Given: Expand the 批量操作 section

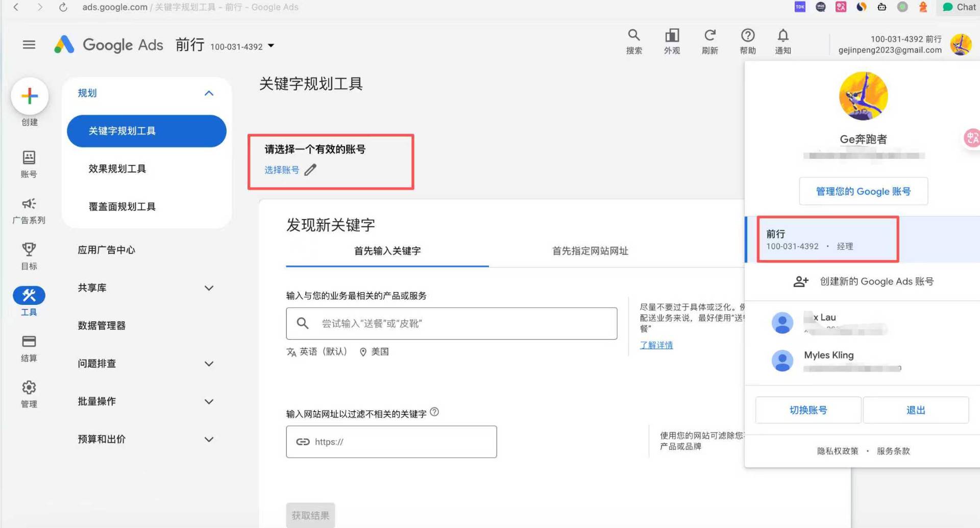Looking at the screenshot, I should pyautogui.click(x=209, y=401).
